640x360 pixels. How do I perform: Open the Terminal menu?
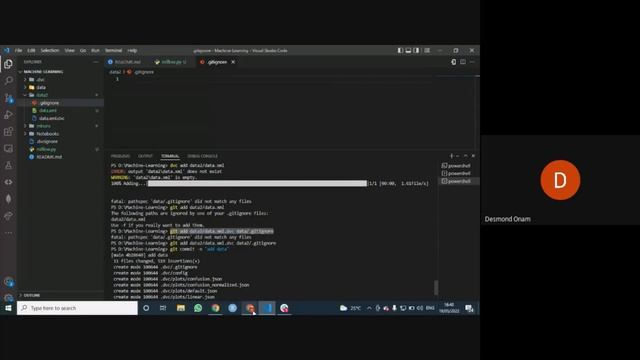click(113, 51)
